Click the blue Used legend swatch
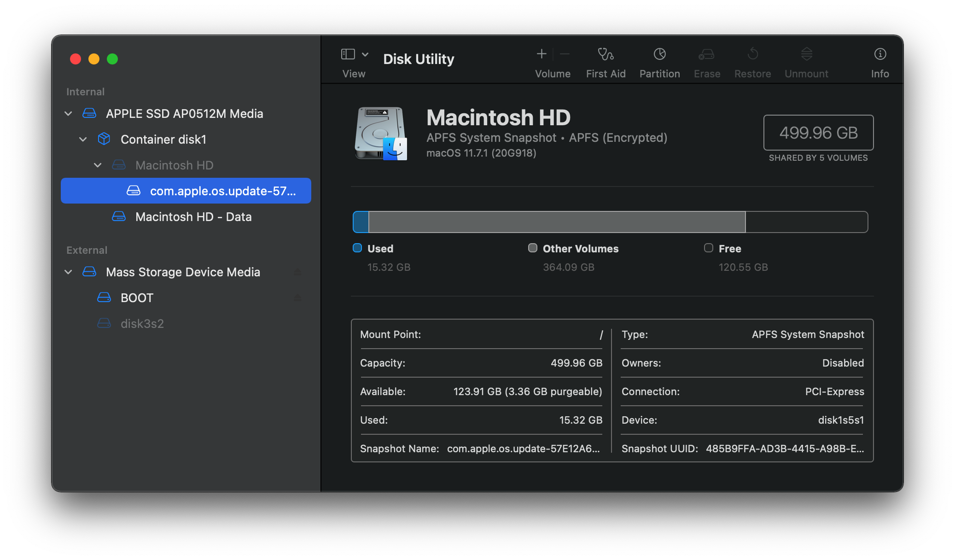This screenshot has height=560, width=955. click(357, 248)
